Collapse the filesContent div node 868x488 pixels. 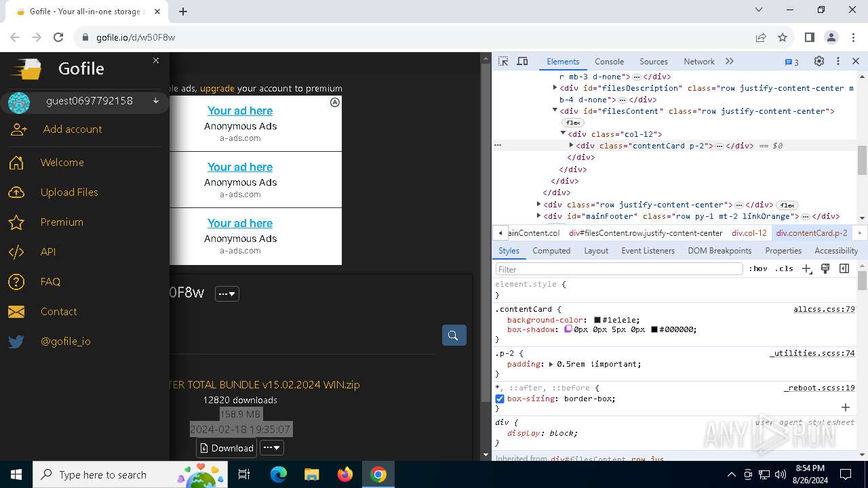pyautogui.click(x=555, y=110)
